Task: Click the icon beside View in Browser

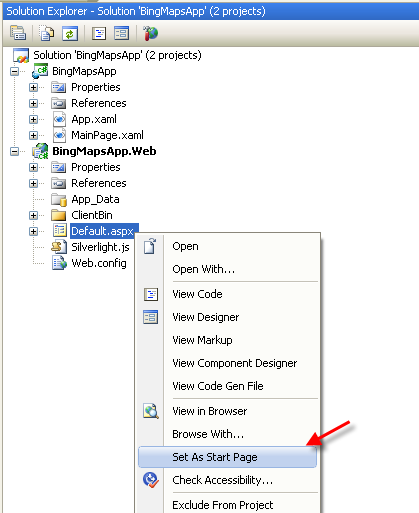Action: coord(151,411)
